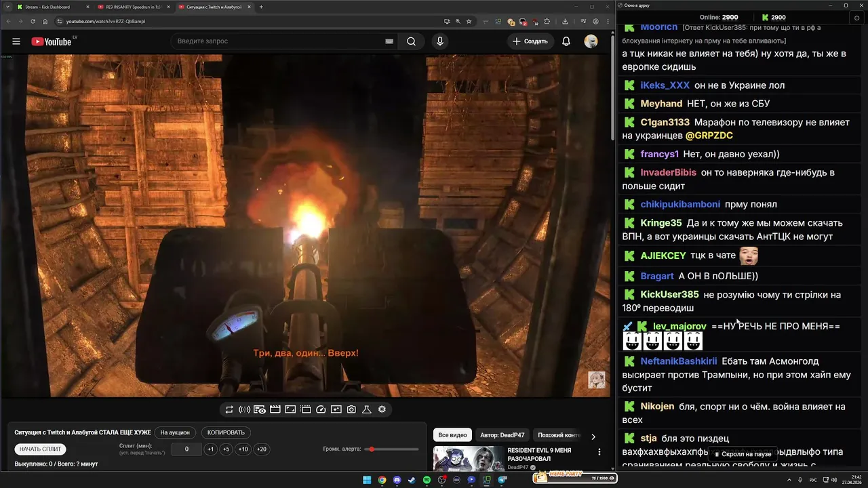
Task: Click the filmstrip icon in the player toolbar
Action: tap(306, 409)
